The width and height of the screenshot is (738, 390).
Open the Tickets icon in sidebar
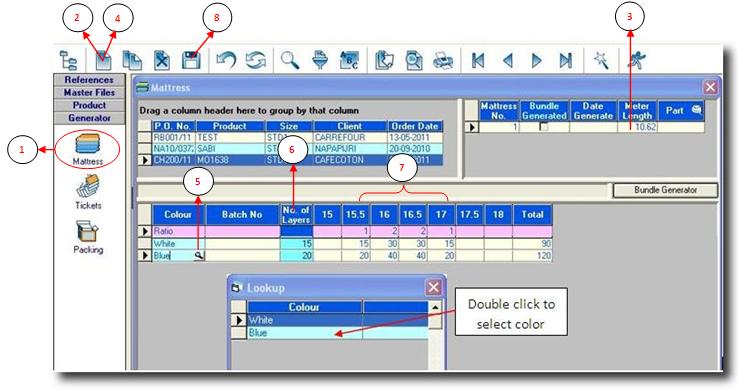click(88, 192)
